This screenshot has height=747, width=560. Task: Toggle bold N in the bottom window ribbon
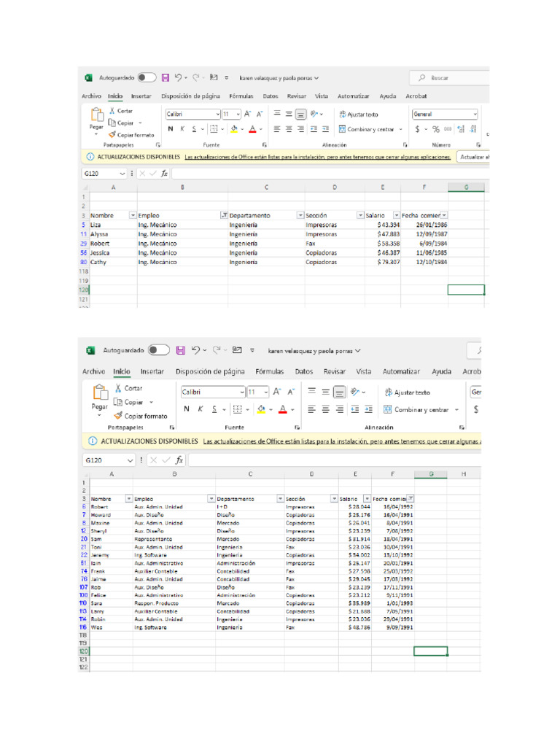click(187, 409)
